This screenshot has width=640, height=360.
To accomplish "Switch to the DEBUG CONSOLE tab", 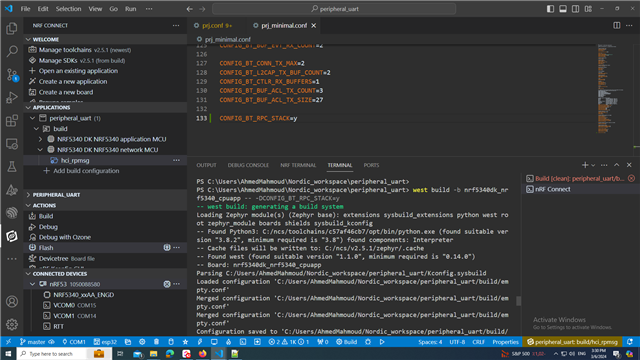I will 248,165.
